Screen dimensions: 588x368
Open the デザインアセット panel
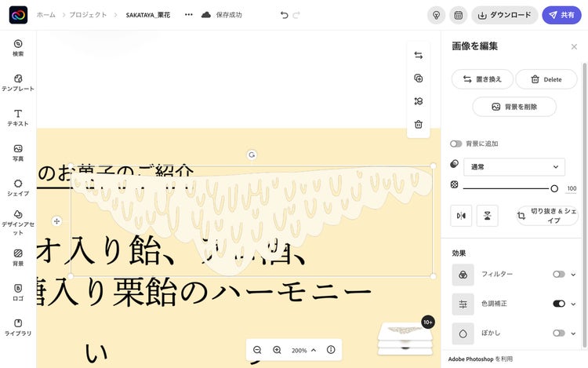[18, 223]
